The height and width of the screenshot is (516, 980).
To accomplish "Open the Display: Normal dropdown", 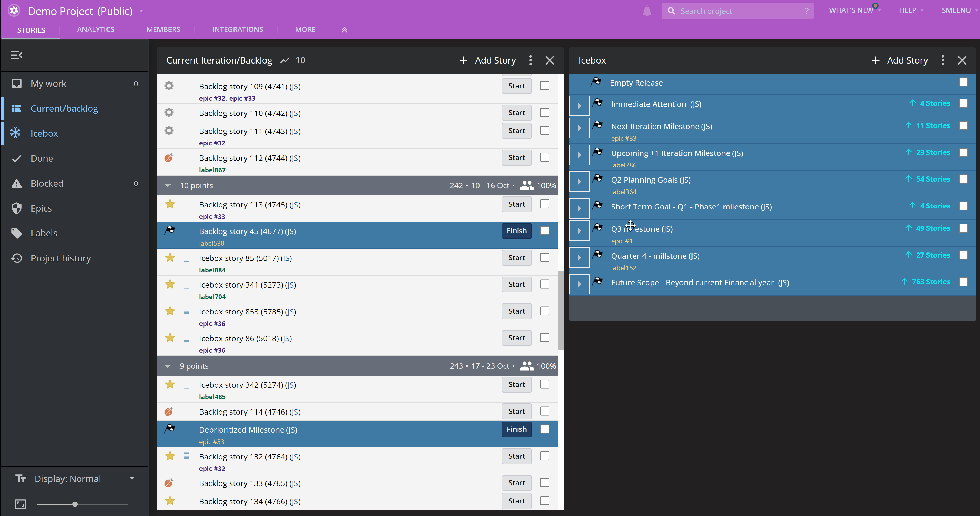I will point(75,478).
